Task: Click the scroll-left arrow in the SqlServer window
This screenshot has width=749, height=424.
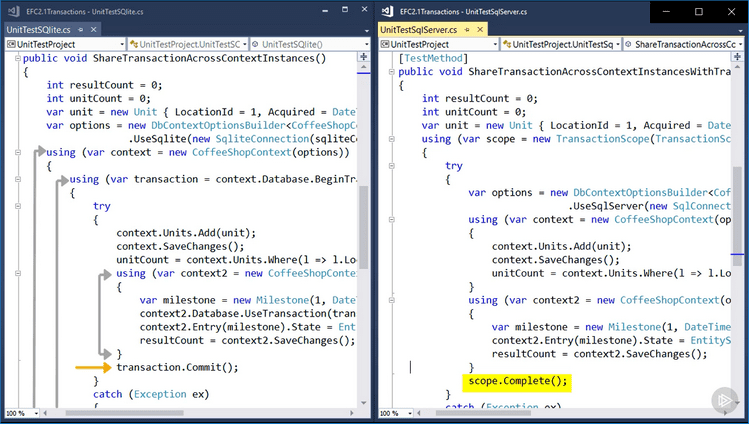Action: click(419, 413)
